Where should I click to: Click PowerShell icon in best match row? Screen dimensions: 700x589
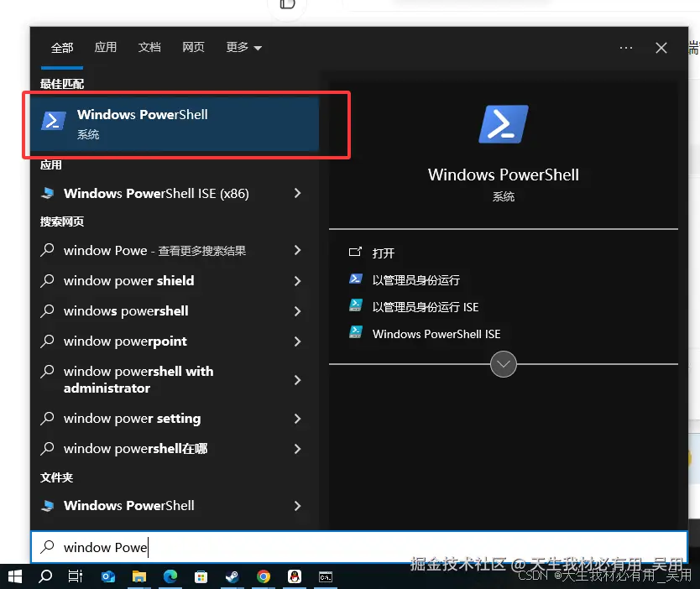click(54, 121)
